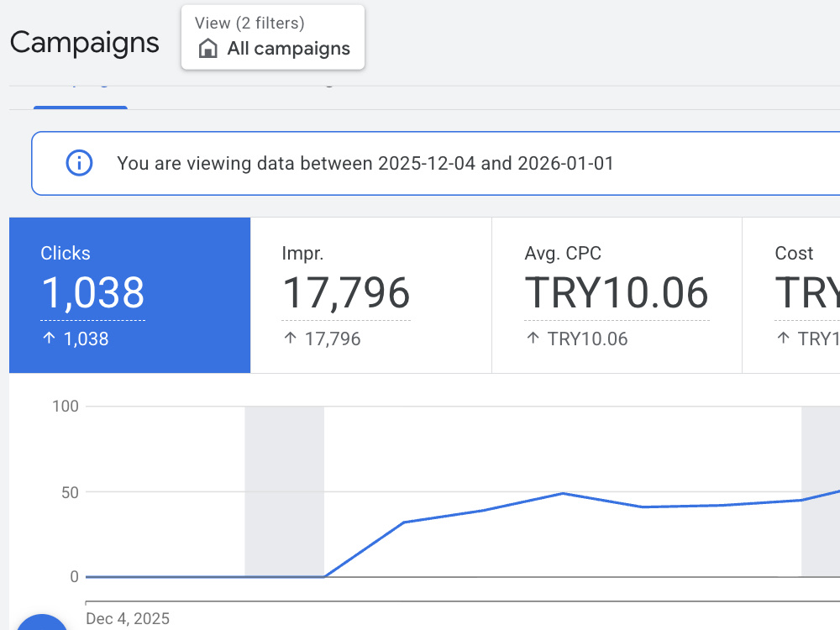Click the TRY10.06 average CPC value
Viewport: 840px width, 630px height.
coord(617,292)
